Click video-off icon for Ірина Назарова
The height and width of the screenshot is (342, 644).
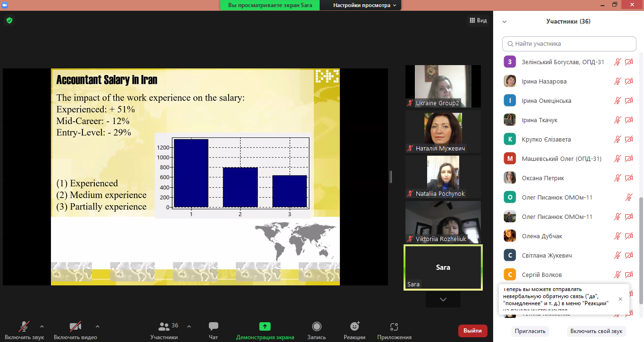tap(629, 81)
